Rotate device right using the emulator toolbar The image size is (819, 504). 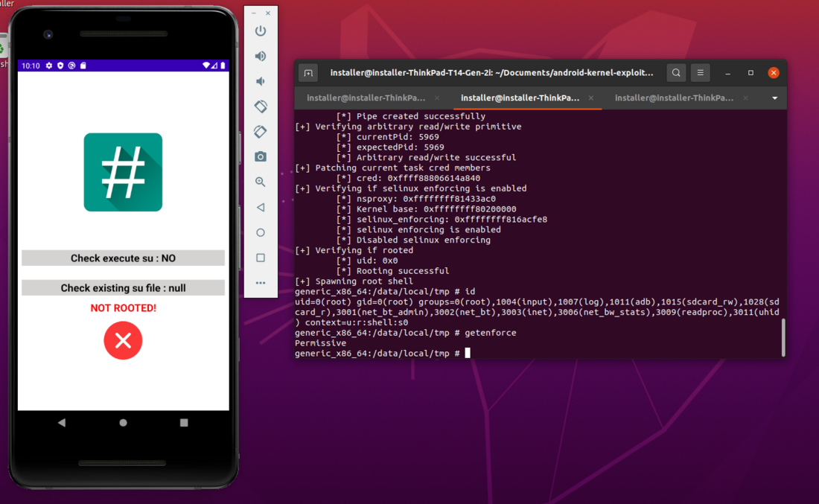click(x=261, y=132)
